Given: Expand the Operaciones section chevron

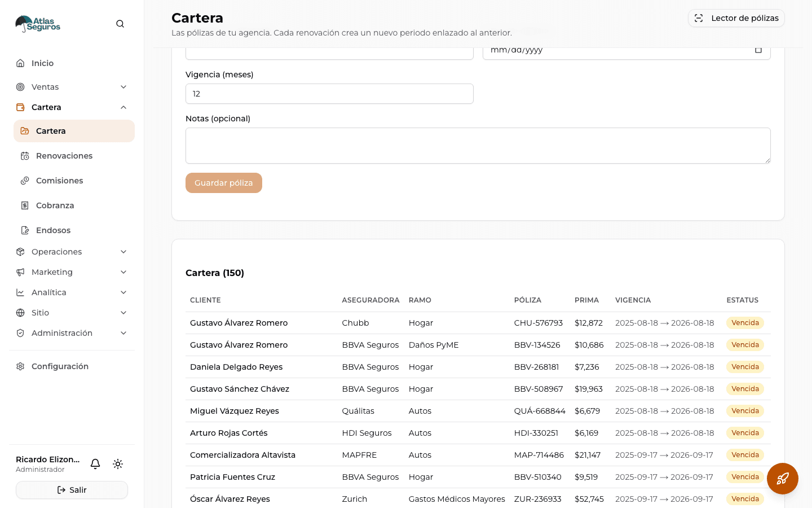Looking at the screenshot, I should (x=123, y=252).
